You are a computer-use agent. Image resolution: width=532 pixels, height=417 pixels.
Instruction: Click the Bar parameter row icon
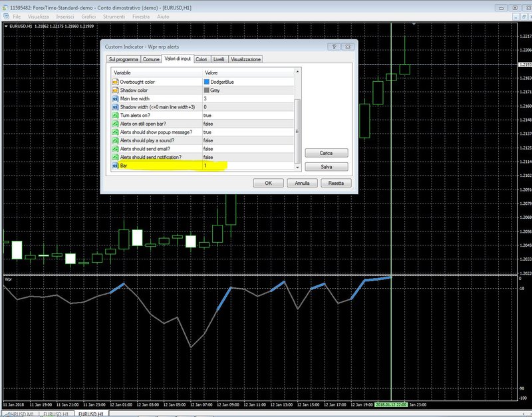(x=115, y=165)
